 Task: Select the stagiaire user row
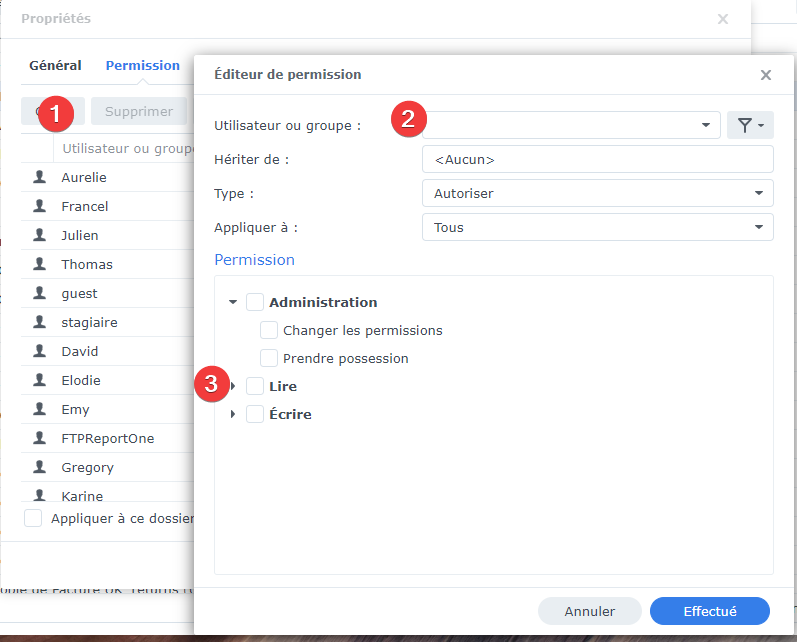(107, 322)
